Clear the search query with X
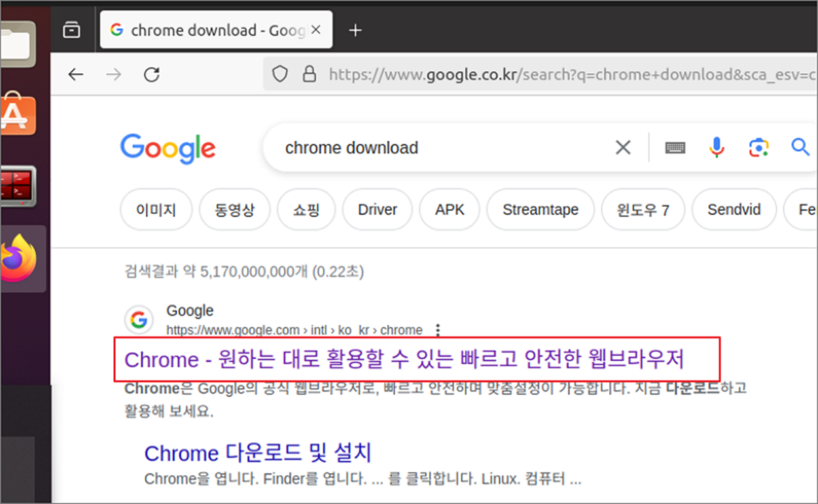Screen dimensions: 818x504 [623, 148]
